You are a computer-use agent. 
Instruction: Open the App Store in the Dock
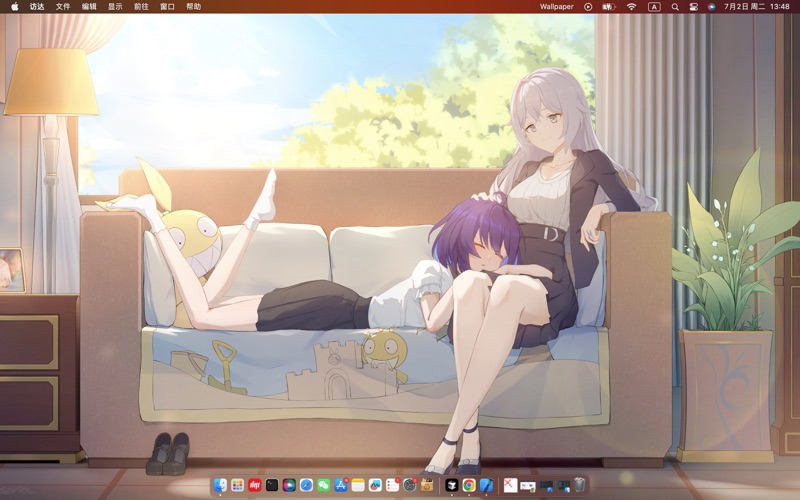tap(341, 484)
